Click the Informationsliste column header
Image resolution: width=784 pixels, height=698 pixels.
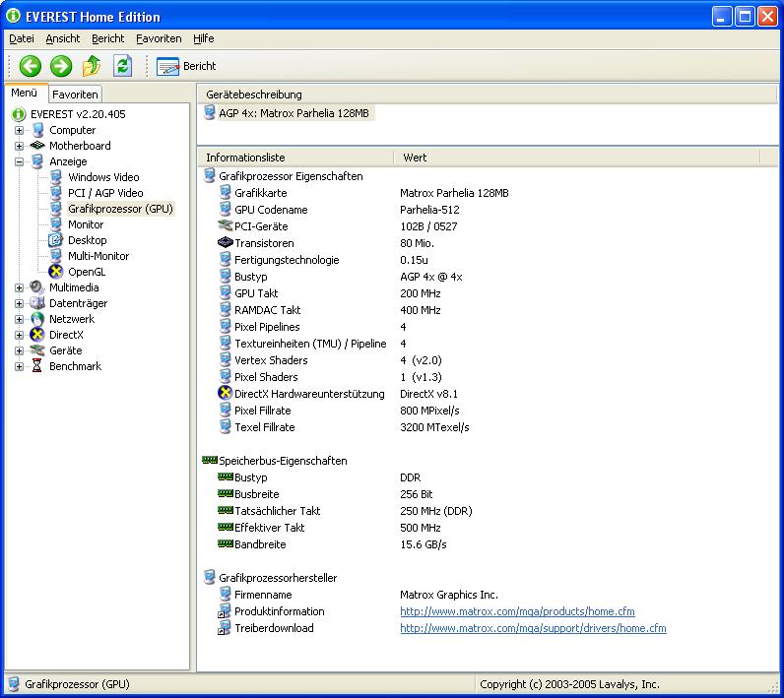295,158
